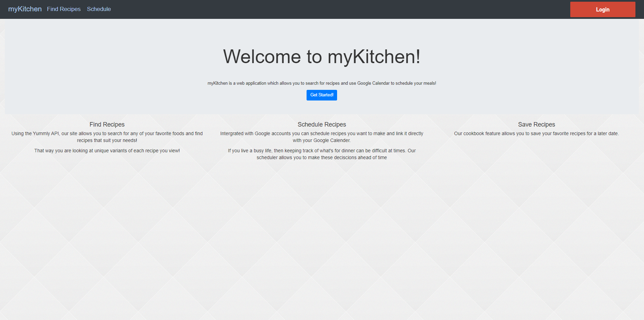Navigate to Schedule via the top menu
This screenshot has height=320, width=644.
99,9
